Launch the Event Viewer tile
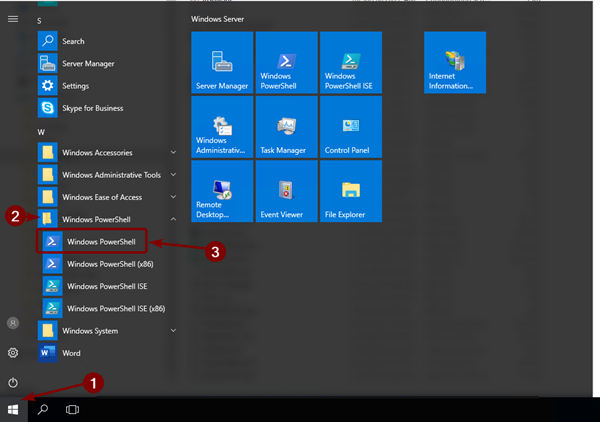Screen dimensions: 600x422 coord(286,191)
